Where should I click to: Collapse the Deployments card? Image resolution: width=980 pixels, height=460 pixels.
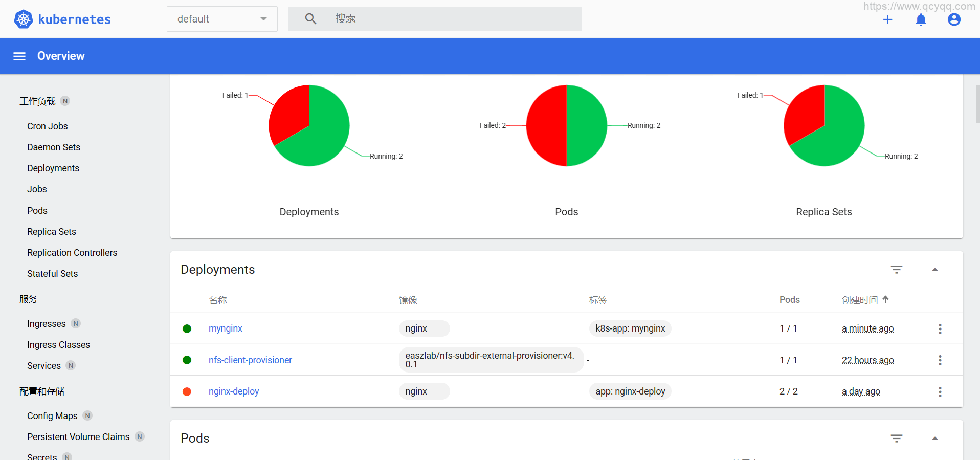(x=934, y=270)
